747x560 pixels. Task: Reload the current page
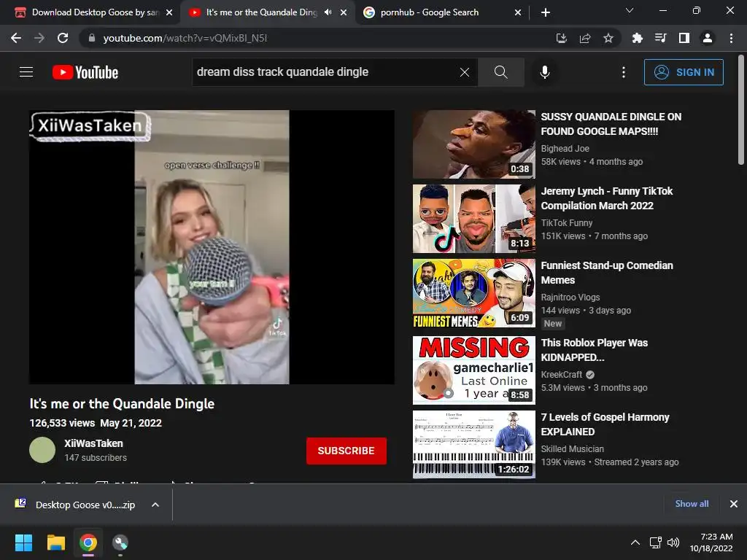pyautogui.click(x=63, y=38)
